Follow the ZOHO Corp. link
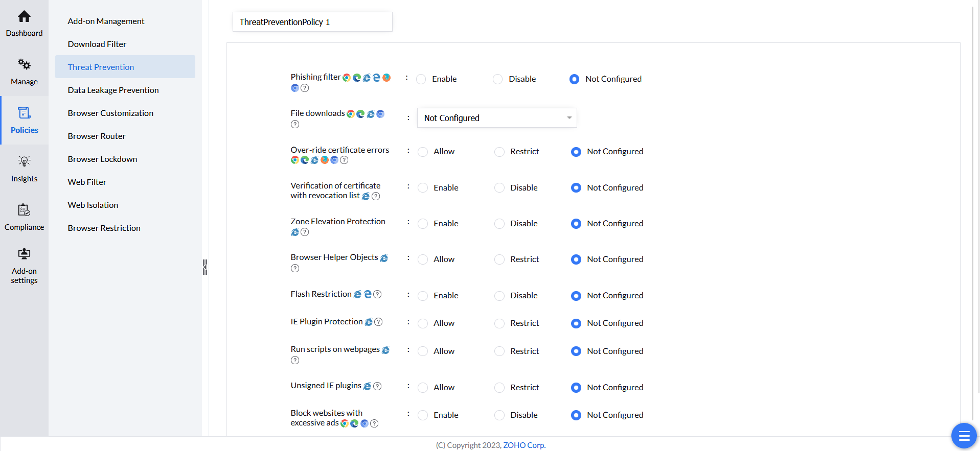 tap(524, 445)
